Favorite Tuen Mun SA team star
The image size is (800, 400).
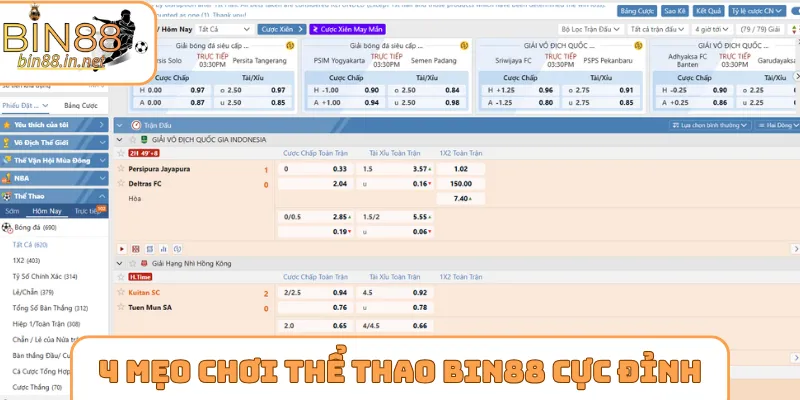(121, 307)
